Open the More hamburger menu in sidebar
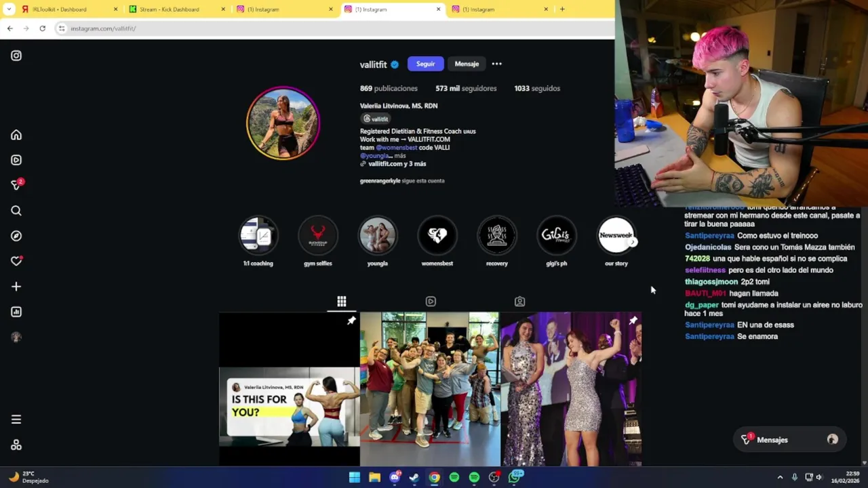Screen dimensions: 868x488 tap(16, 420)
